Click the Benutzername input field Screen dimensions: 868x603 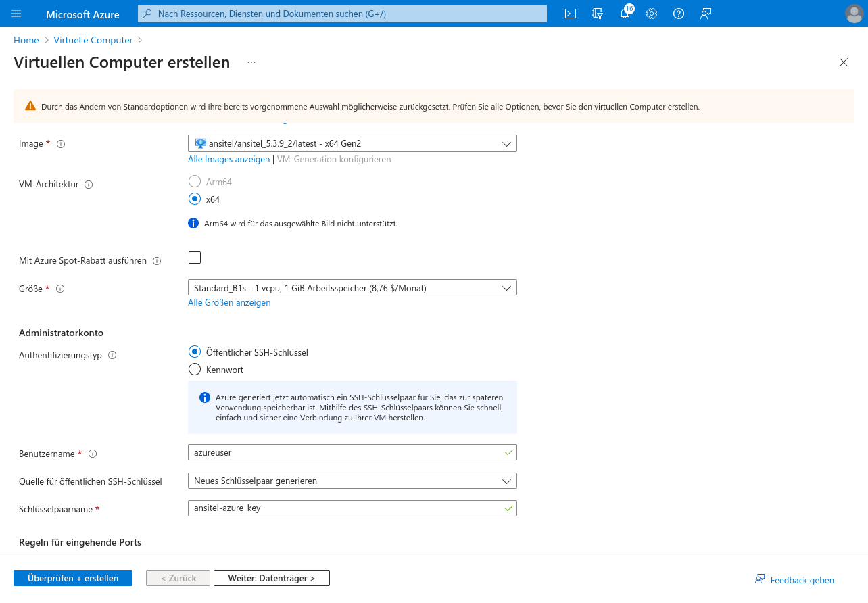(x=345, y=452)
